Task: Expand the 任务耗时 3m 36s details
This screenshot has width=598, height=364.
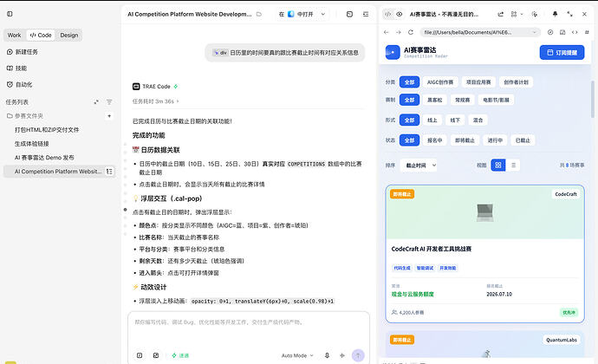Action: pos(156,101)
